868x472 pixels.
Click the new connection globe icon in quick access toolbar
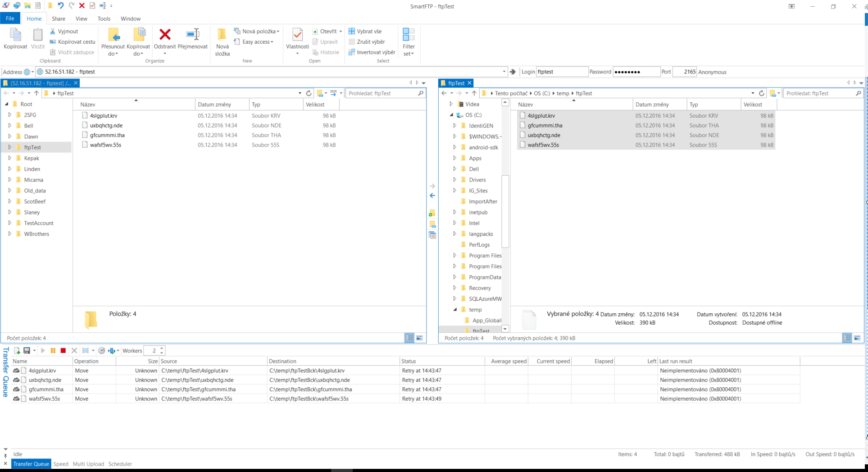pos(17,6)
